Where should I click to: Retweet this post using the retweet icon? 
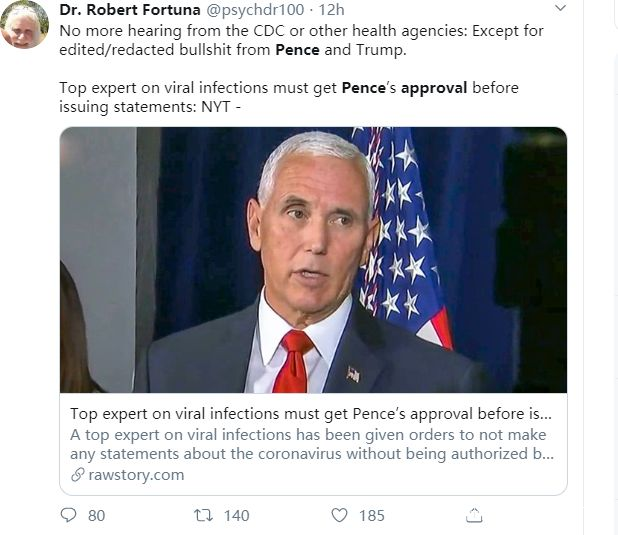(203, 516)
